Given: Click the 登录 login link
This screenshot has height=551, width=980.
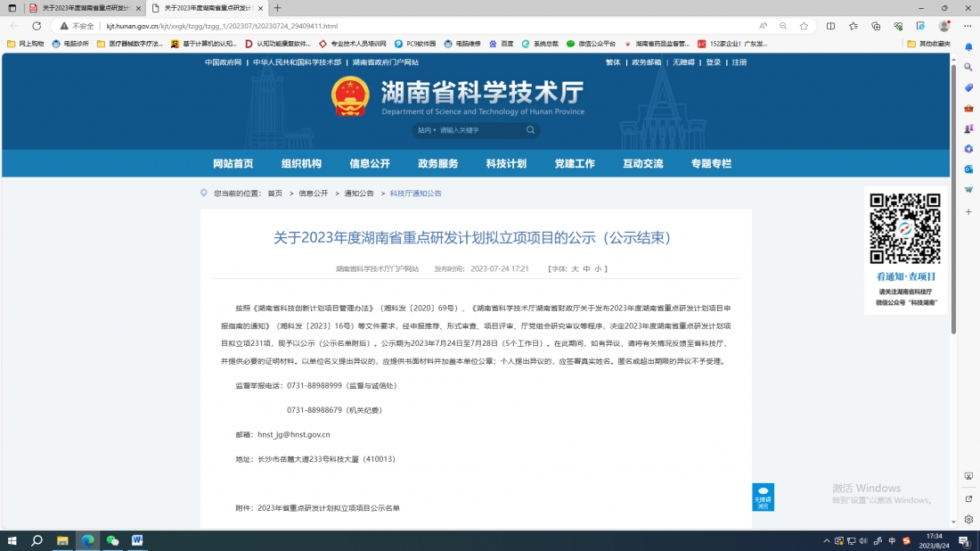Looking at the screenshot, I should tap(713, 62).
